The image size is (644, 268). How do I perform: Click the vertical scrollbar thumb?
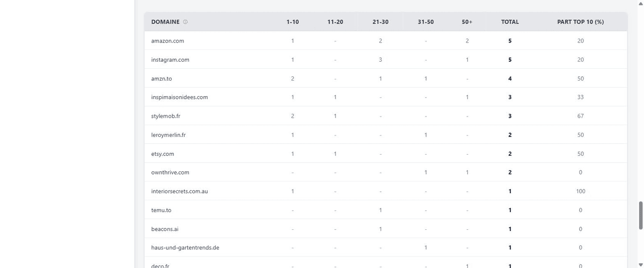(640, 215)
